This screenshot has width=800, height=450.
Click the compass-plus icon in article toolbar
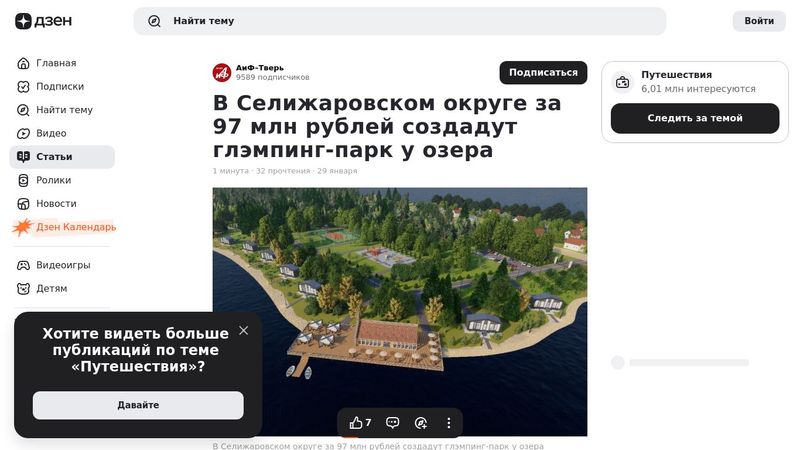point(421,423)
